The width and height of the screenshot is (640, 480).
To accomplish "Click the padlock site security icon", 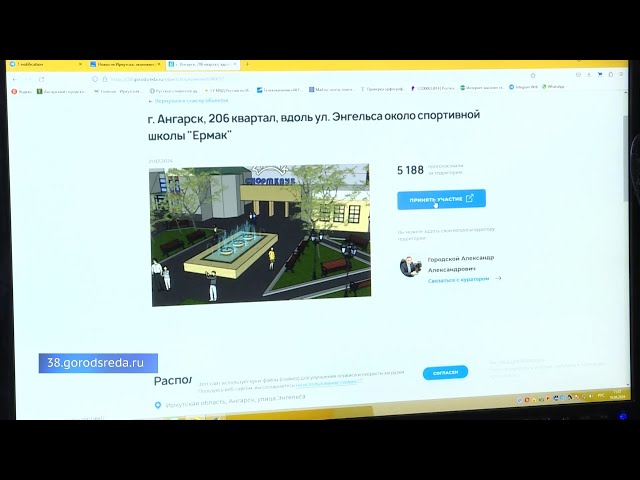I will point(104,79).
